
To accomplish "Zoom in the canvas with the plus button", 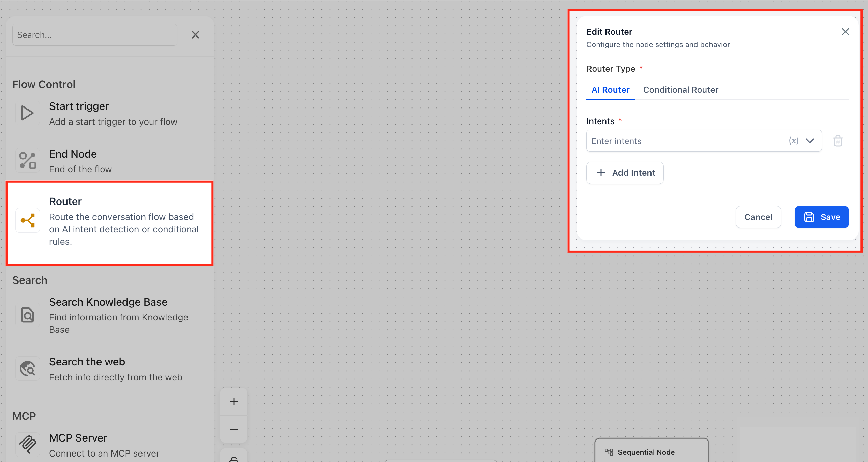I will [x=234, y=402].
